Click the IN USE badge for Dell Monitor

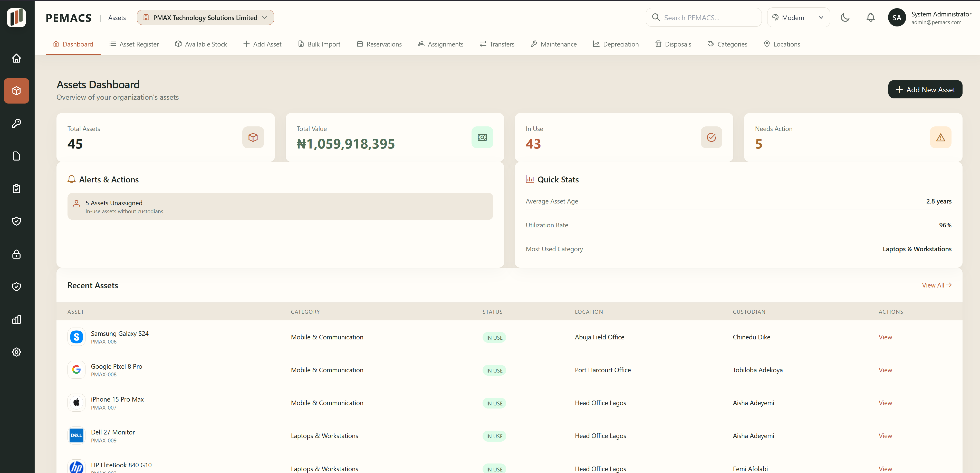click(494, 436)
